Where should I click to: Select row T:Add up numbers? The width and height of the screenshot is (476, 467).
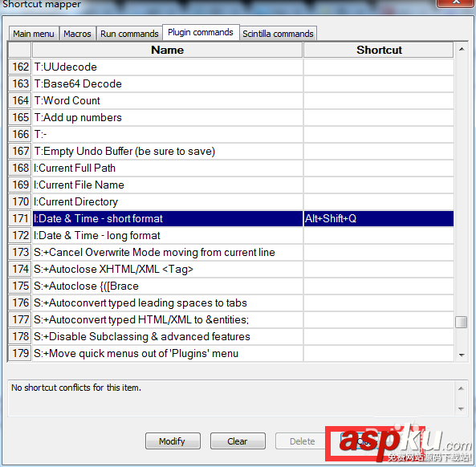231,117
